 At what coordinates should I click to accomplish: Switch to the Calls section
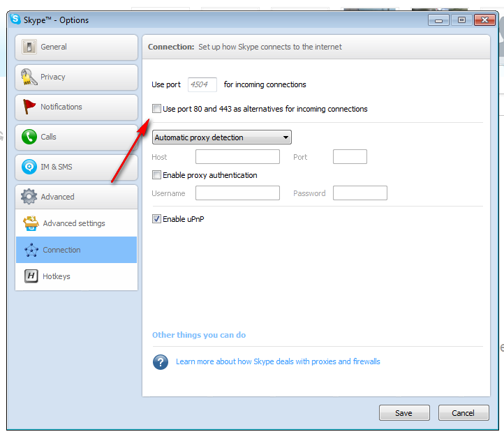(77, 137)
